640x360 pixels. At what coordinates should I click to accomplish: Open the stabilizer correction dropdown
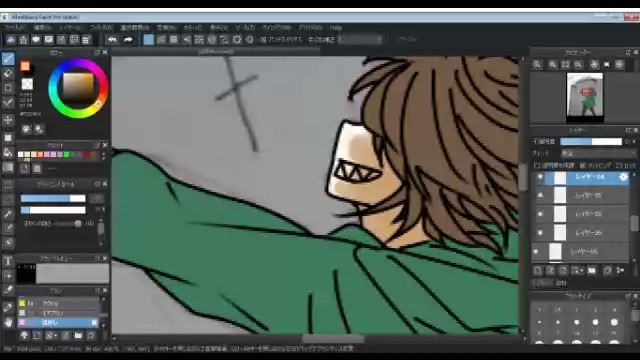[x=360, y=40]
